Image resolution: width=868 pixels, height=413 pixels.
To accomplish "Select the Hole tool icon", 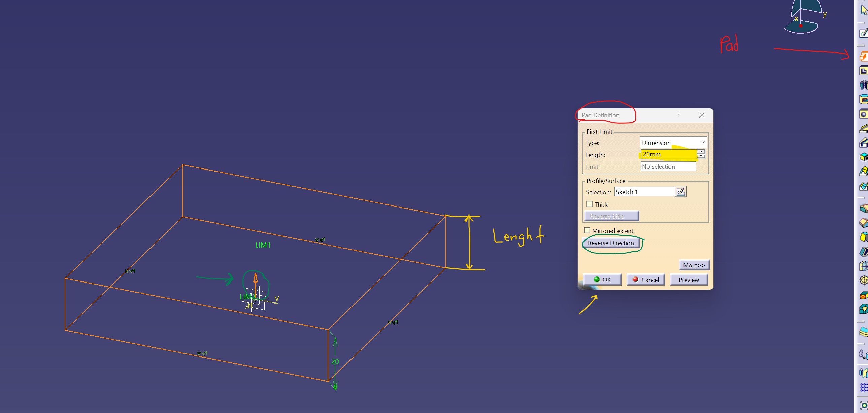I will [864, 114].
